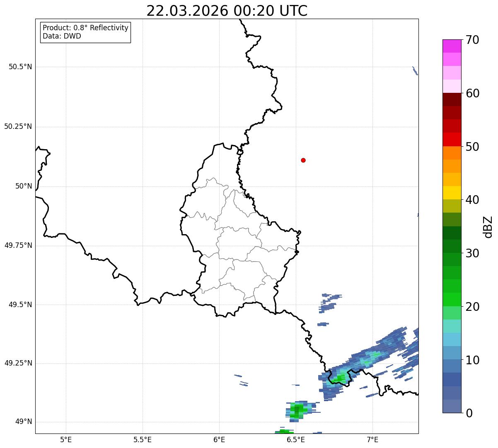Pick the magenta swatch at colorbar top

pyautogui.click(x=452, y=46)
